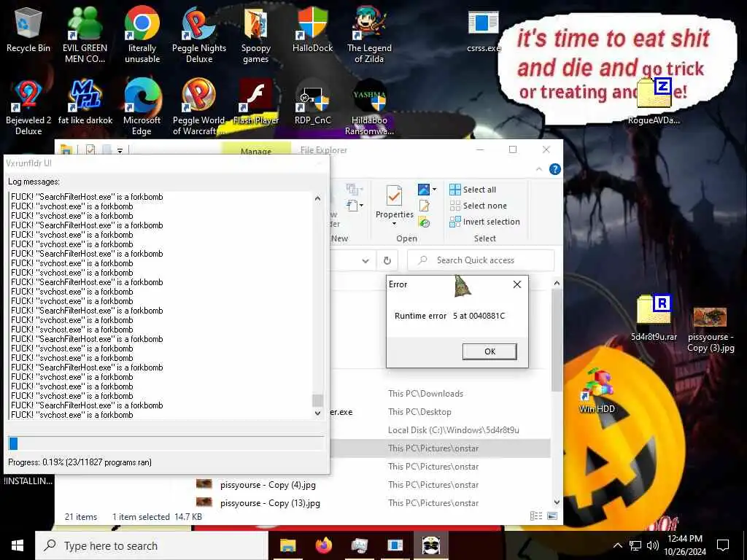Open the Properties dropdown arrow
The width and height of the screenshot is (747, 560).
[394, 223]
